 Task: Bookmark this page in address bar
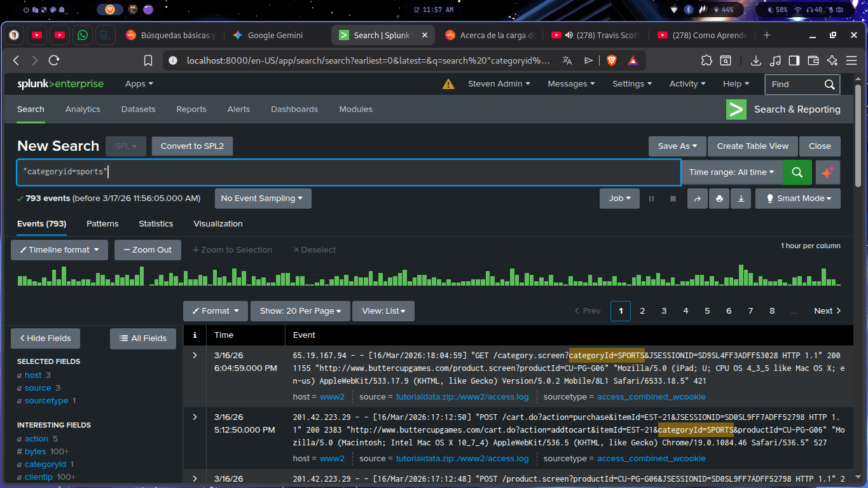click(148, 60)
